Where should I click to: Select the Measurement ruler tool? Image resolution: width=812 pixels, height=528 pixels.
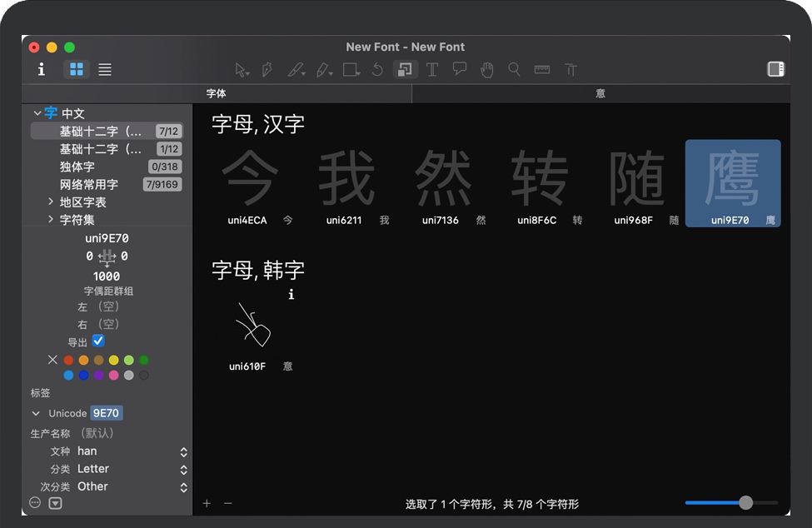542,70
